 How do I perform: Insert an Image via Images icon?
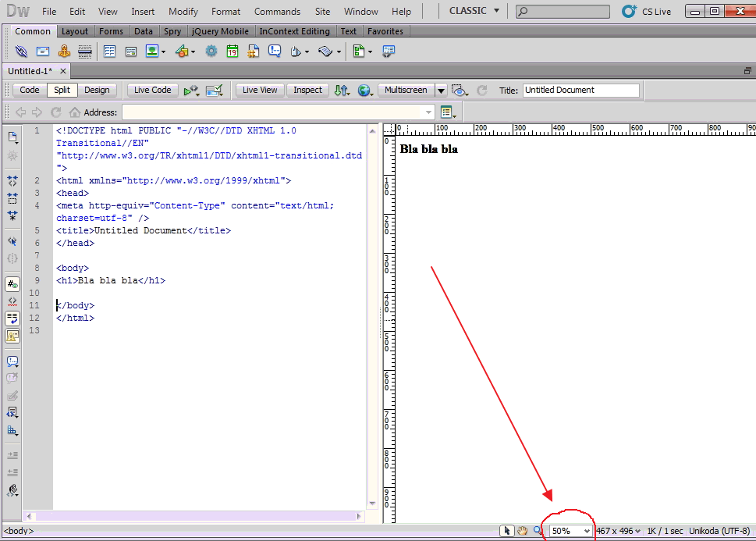pyautogui.click(x=152, y=52)
